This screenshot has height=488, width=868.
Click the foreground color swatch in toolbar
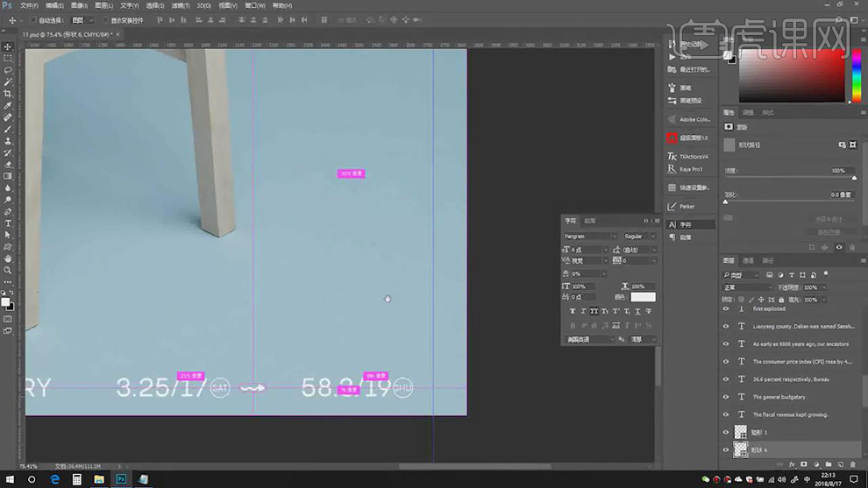tap(5, 302)
